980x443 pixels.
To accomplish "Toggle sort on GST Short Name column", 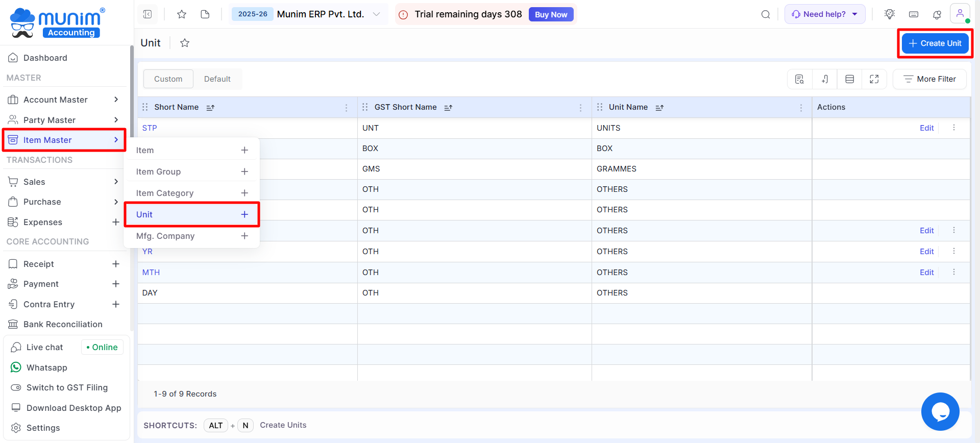I will 448,108.
